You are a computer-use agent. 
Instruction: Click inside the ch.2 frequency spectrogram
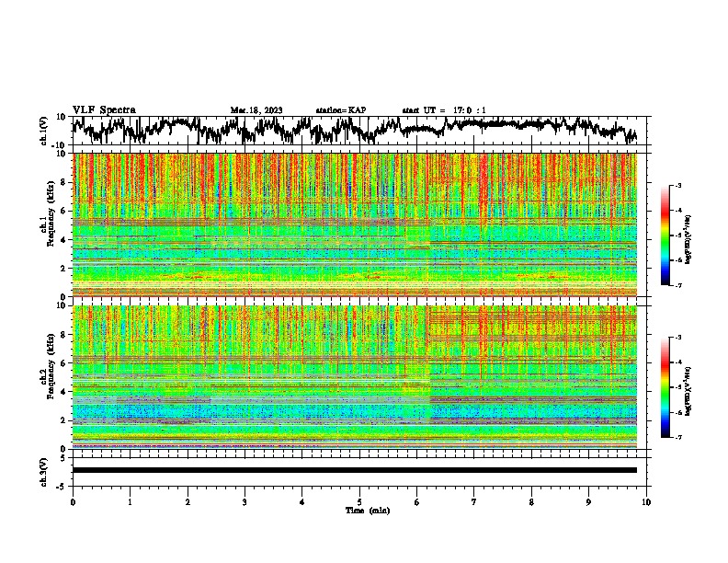click(x=355, y=377)
